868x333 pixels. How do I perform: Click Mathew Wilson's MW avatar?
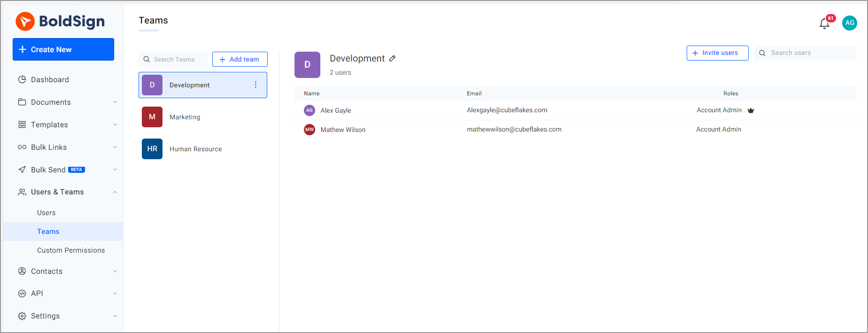[x=310, y=130]
